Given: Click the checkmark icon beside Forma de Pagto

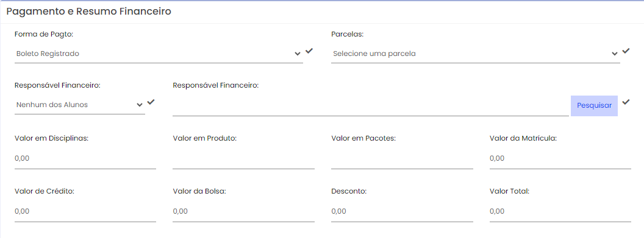Looking at the screenshot, I should pyautogui.click(x=309, y=51).
